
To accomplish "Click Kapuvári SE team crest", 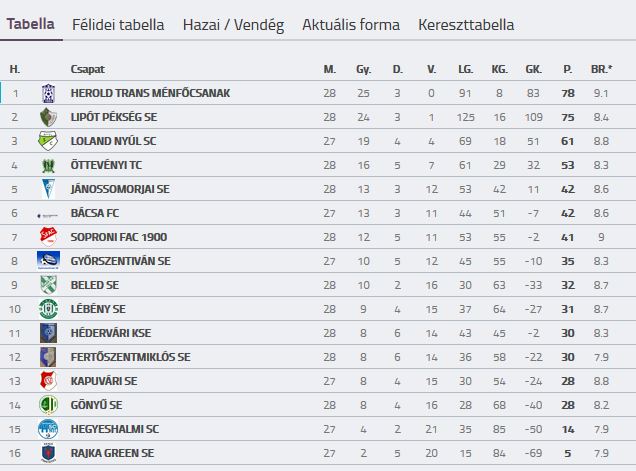I will [48, 381].
